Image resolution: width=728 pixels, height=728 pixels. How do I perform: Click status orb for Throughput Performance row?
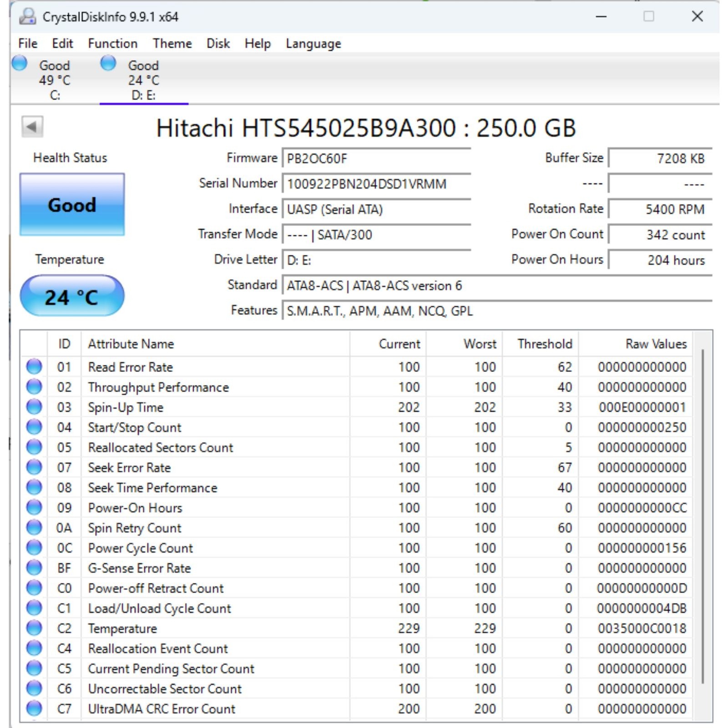pyautogui.click(x=34, y=387)
